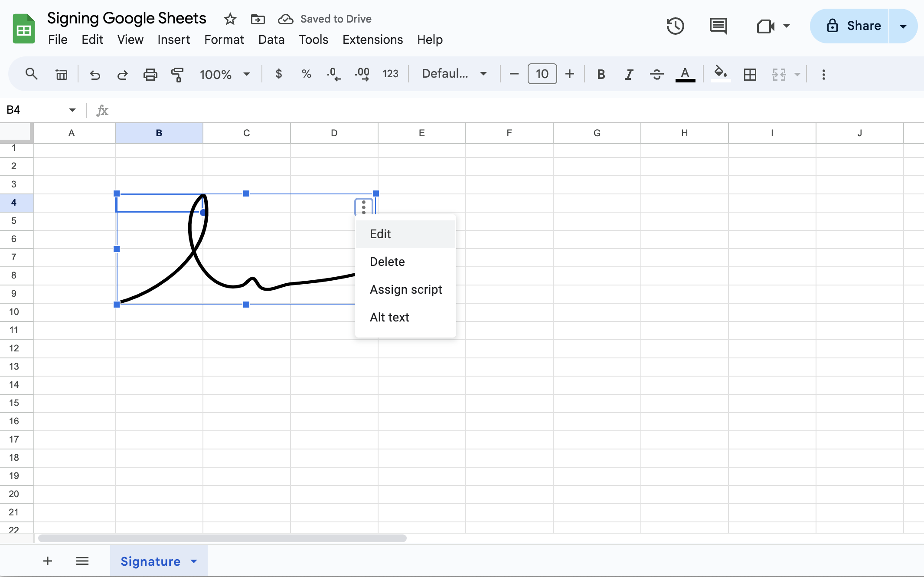Click the horizontal scrollbar
This screenshot has height=577, width=924.
[x=222, y=538]
